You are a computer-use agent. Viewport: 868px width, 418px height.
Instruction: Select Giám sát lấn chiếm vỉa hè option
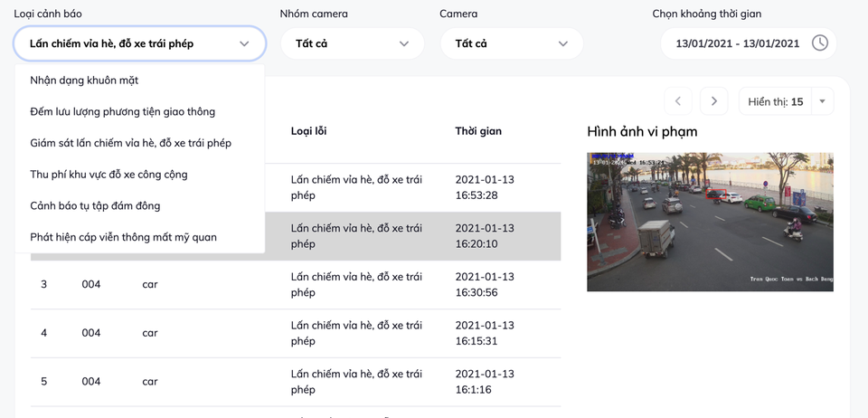point(139,143)
